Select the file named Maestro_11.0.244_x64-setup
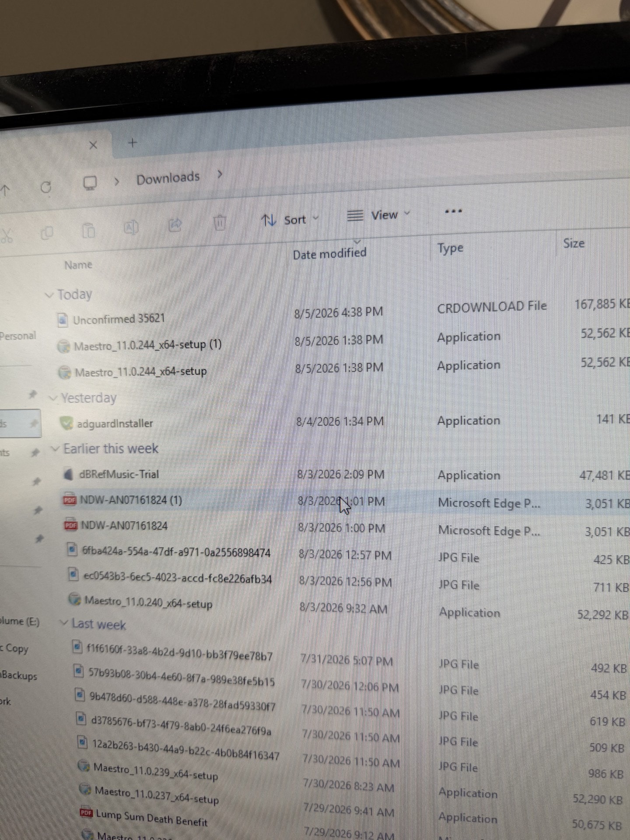The height and width of the screenshot is (840, 630). coord(141,372)
